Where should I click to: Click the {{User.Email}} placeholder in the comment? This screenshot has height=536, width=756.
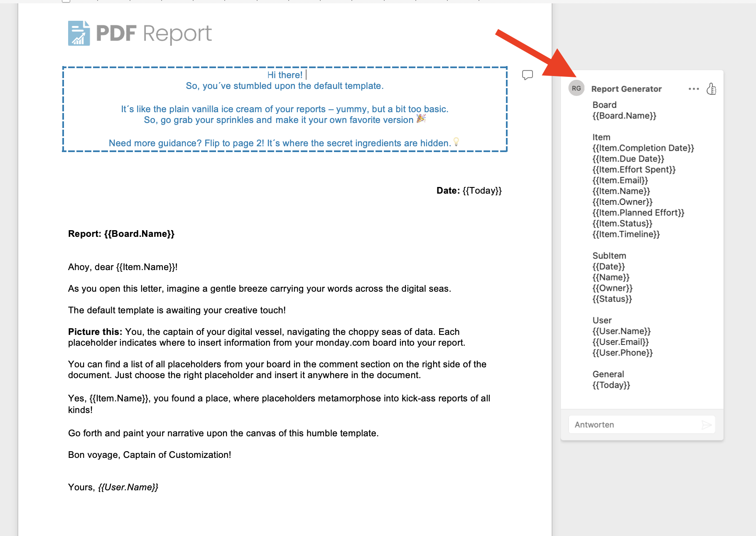[x=620, y=342]
